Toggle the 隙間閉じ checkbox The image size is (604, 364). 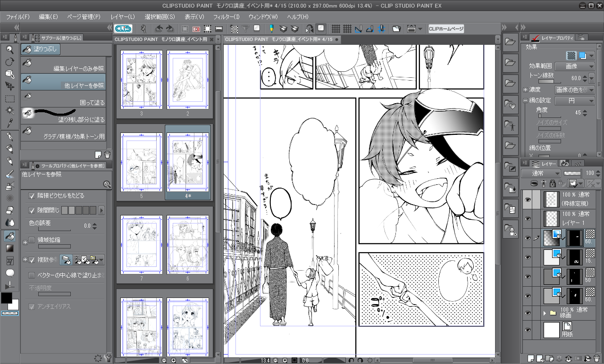tap(32, 210)
